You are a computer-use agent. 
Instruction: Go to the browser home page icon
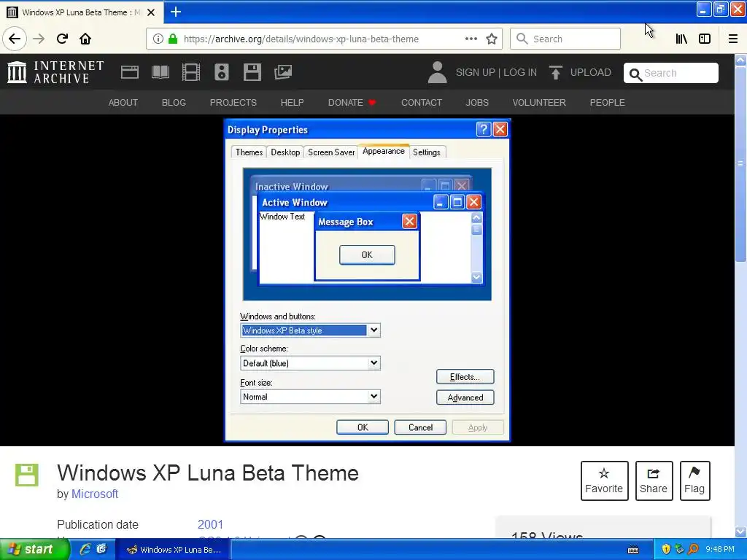pyautogui.click(x=85, y=39)
